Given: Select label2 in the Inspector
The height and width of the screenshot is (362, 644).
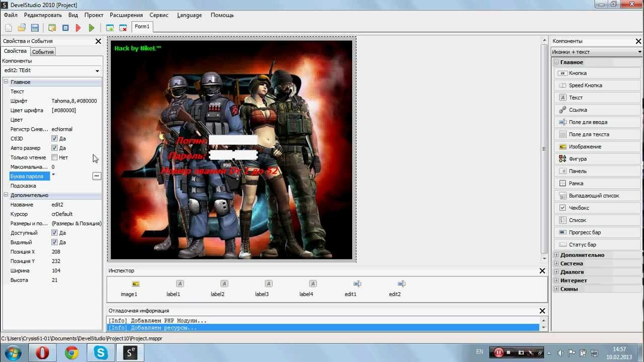Looking at the screenshot, I should point(217,289).
